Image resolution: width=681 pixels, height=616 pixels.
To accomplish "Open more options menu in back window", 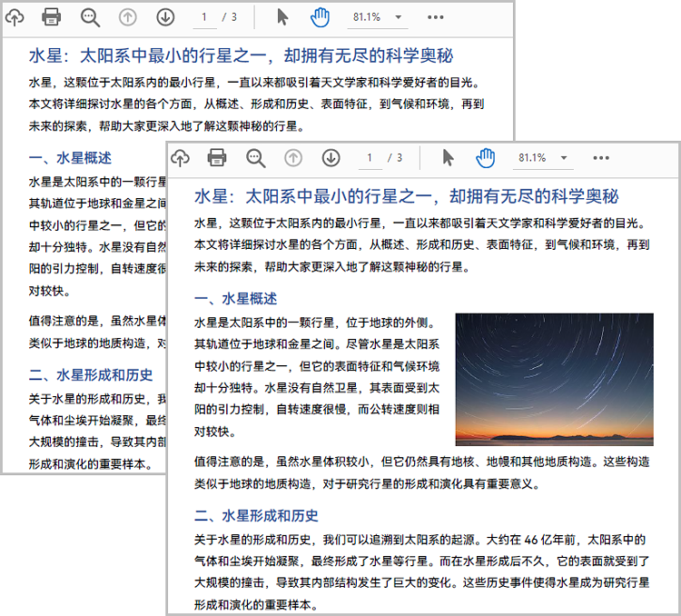I will tap(435, 17).
